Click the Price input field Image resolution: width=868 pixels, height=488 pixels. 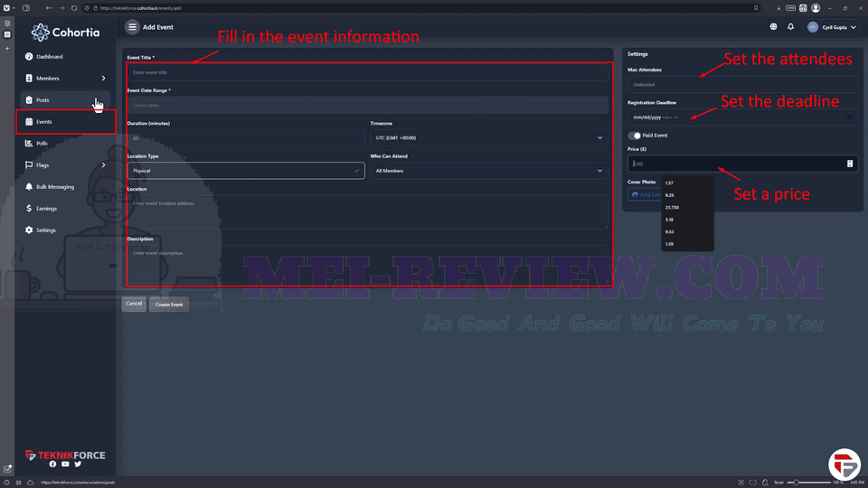click(x=742, y=164)
